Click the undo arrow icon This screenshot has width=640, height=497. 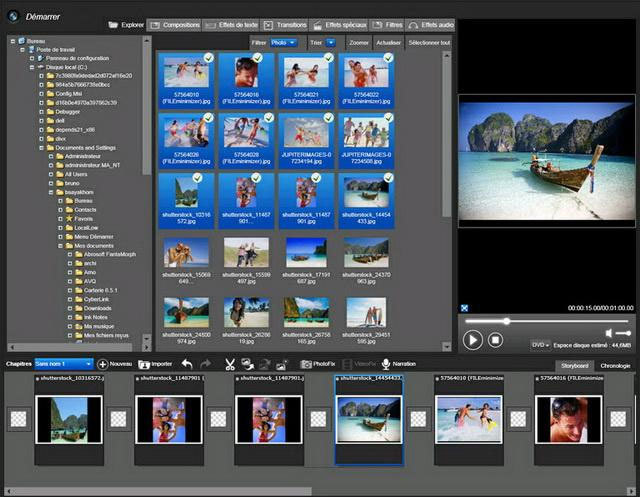click(187, 364)
